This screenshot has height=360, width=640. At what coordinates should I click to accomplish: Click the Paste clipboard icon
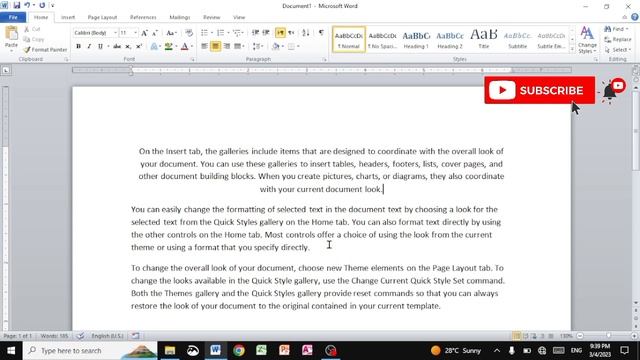(x=11, y=34)
